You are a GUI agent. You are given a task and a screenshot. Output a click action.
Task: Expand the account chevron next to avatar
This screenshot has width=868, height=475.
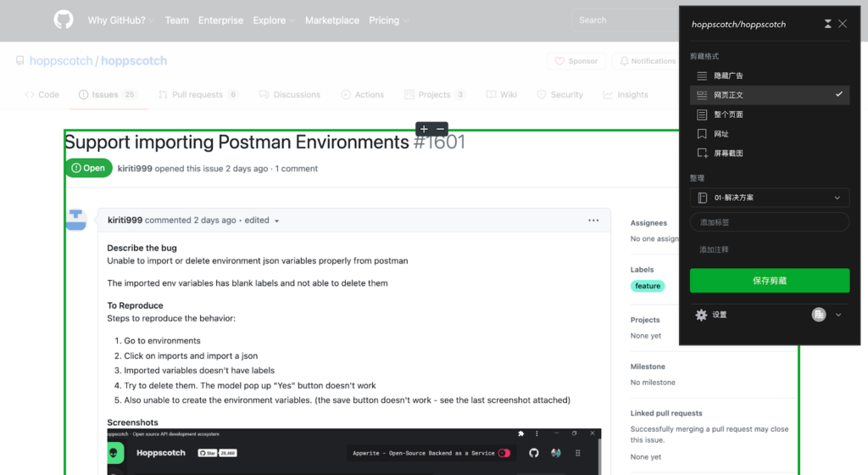click(838, 315)
